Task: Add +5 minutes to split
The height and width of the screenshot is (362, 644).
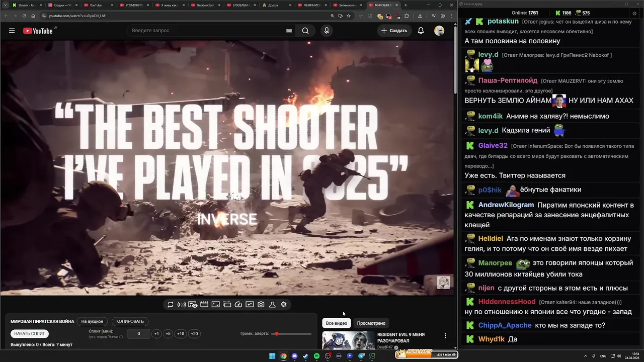Action: click(168, 334)
